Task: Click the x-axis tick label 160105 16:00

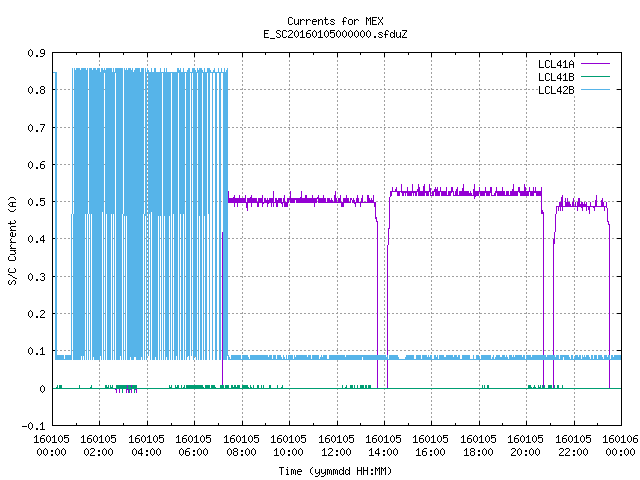Action: click(x=431, y=446)
